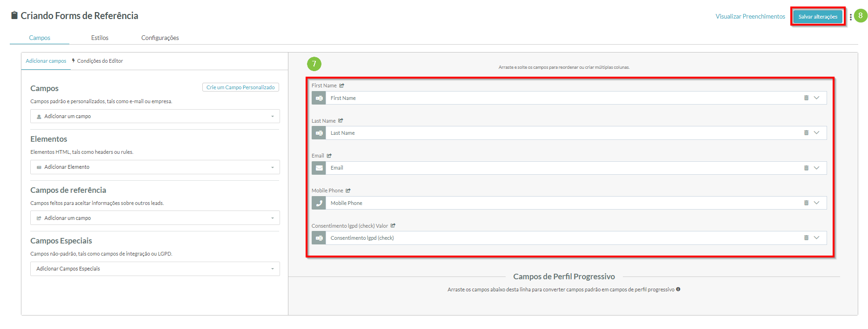This screenshot has height=329, width=868.
Task: Remove the Email field using trash icon
Action: click(x=806, y=168)
